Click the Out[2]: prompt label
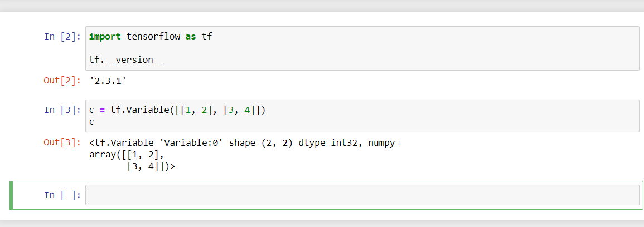The height and width of the screenshot is (227, 644). point(62,81)
